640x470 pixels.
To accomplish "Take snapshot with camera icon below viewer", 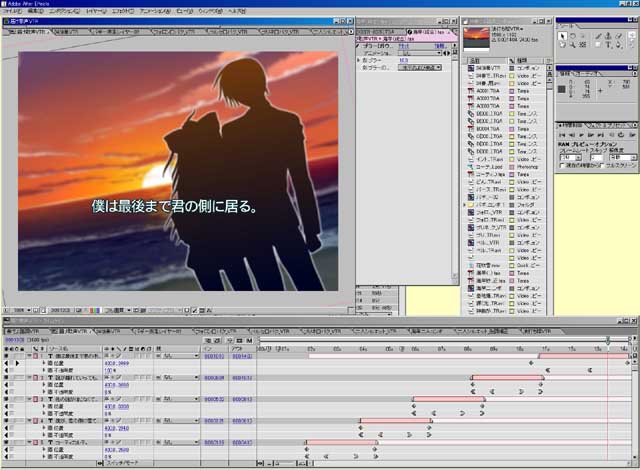I will coord(79,310).
